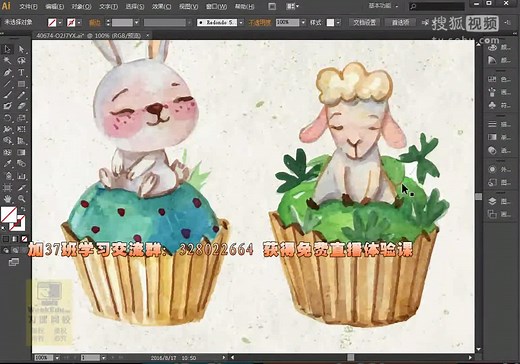The height and width of the screenshot is (364, 520).
Task: Open the artboard navigation dropdown in status bar
Action: coord(103,358)
